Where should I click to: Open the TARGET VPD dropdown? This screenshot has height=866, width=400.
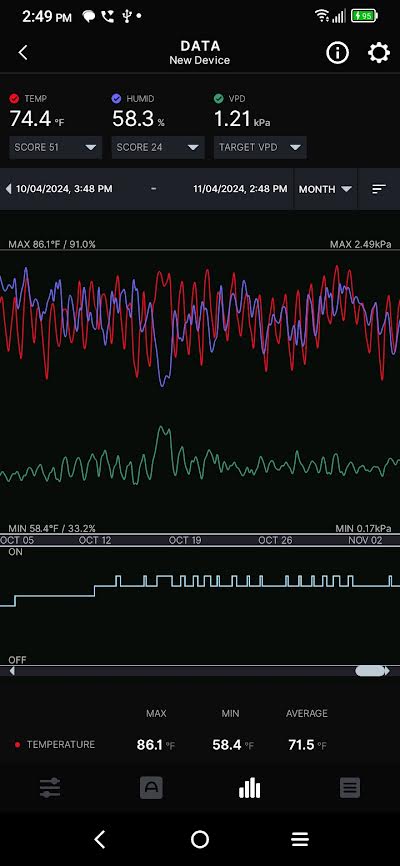click(260, 147)
